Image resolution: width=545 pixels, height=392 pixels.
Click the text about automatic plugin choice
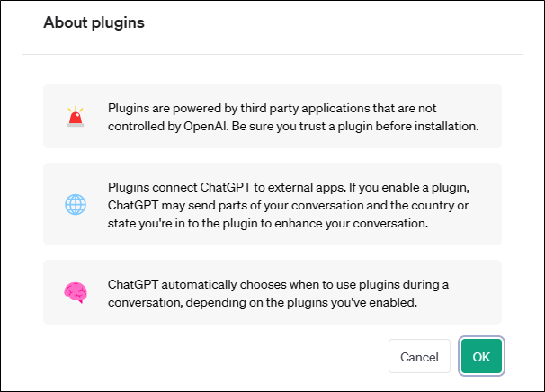coord(278,293)
